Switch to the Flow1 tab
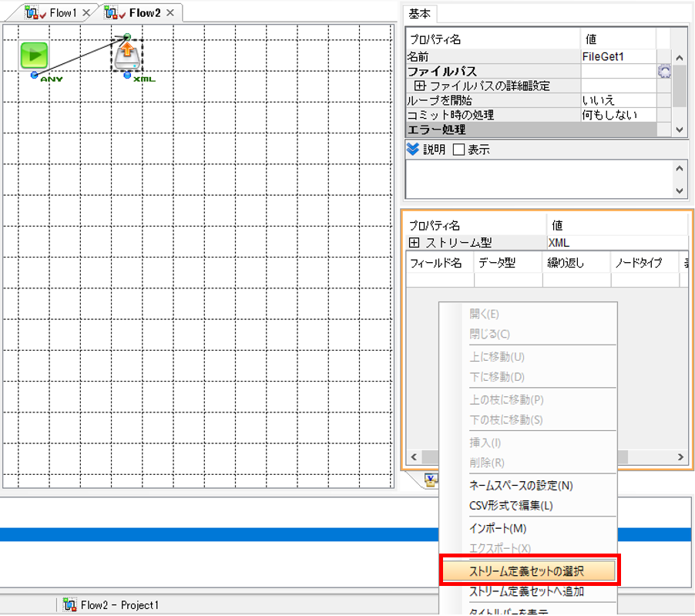695x616 pixels. pyautogui.click(x=62, y=13)
